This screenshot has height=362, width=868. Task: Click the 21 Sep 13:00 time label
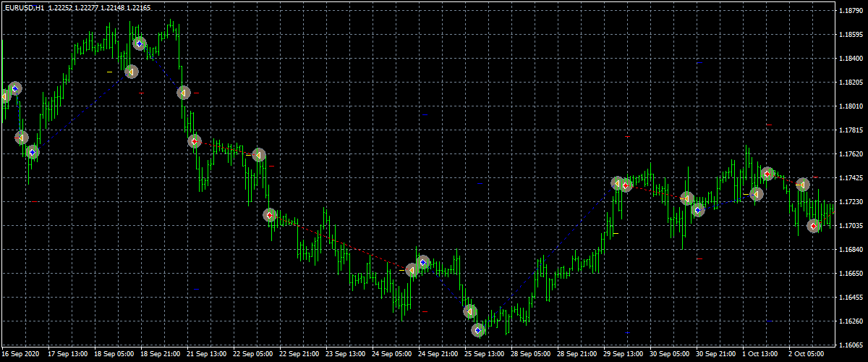pos(206,355)
